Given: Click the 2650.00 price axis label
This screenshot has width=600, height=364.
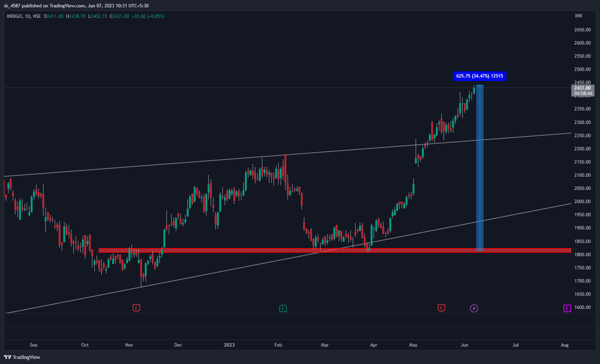Looking at the screenshot, I should click(x=583, y=30).
